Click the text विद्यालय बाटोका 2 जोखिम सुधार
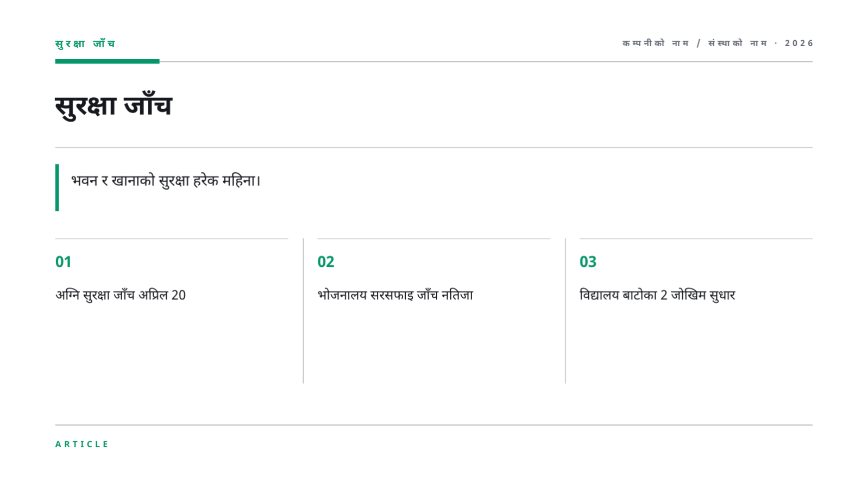Screen dimensions: 868x489 coord(657,295)
